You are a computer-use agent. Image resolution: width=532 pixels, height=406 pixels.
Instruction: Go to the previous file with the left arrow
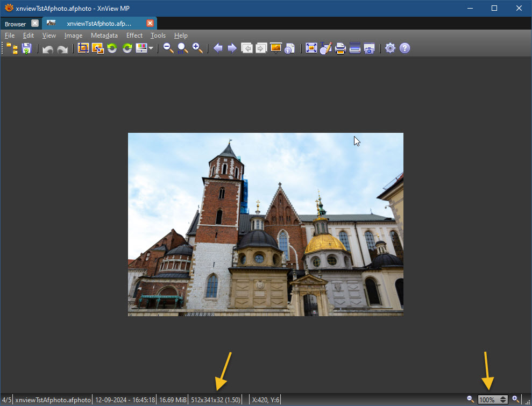coord(218,48)
